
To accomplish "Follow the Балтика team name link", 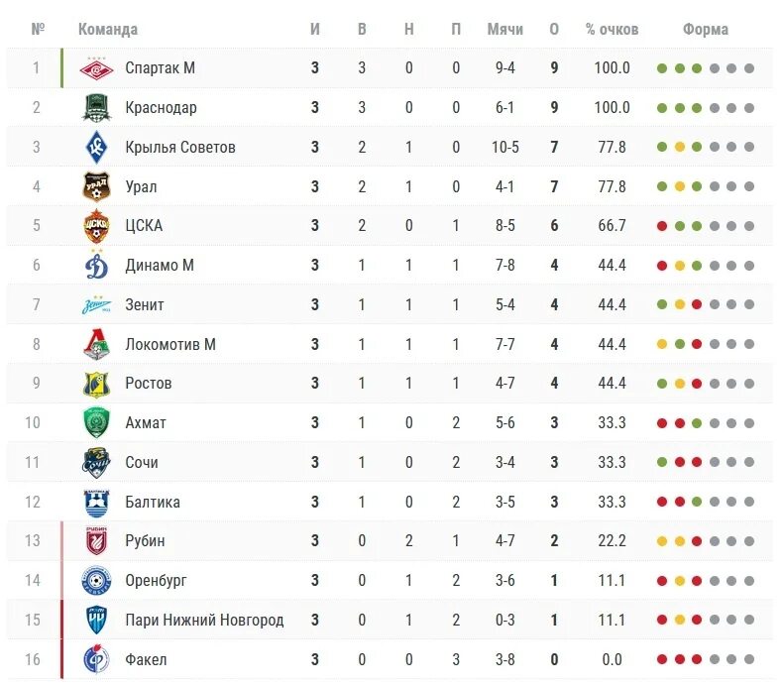I will point(153,502).
